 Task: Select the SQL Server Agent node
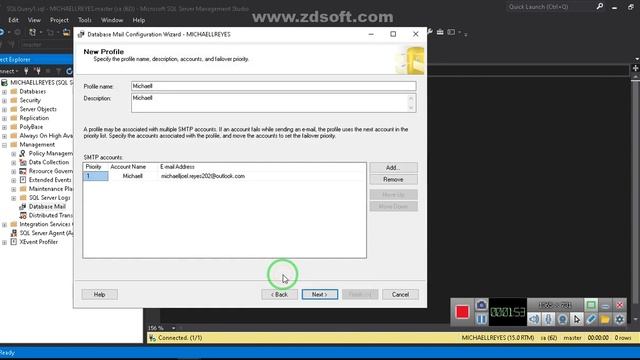[46, 233]
